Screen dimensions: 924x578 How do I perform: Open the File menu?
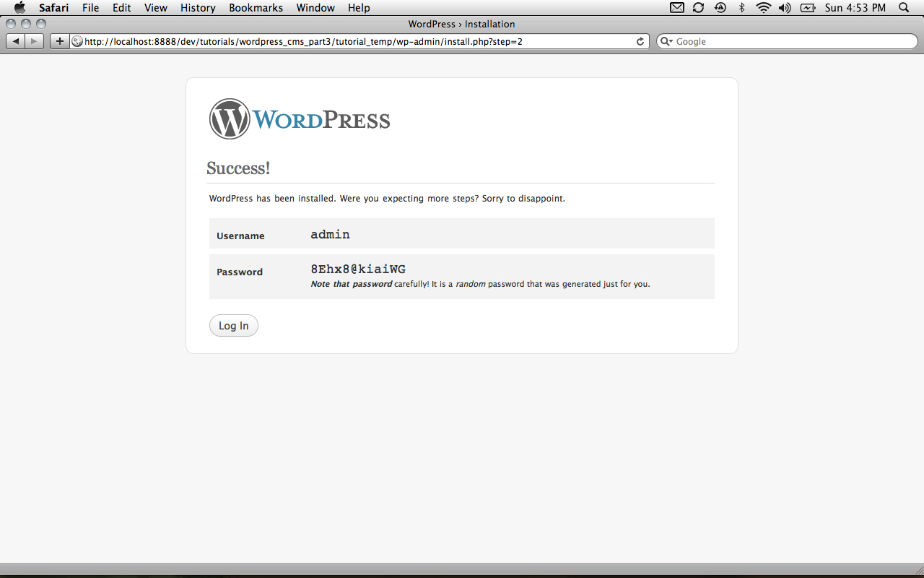tap(90, 8)
